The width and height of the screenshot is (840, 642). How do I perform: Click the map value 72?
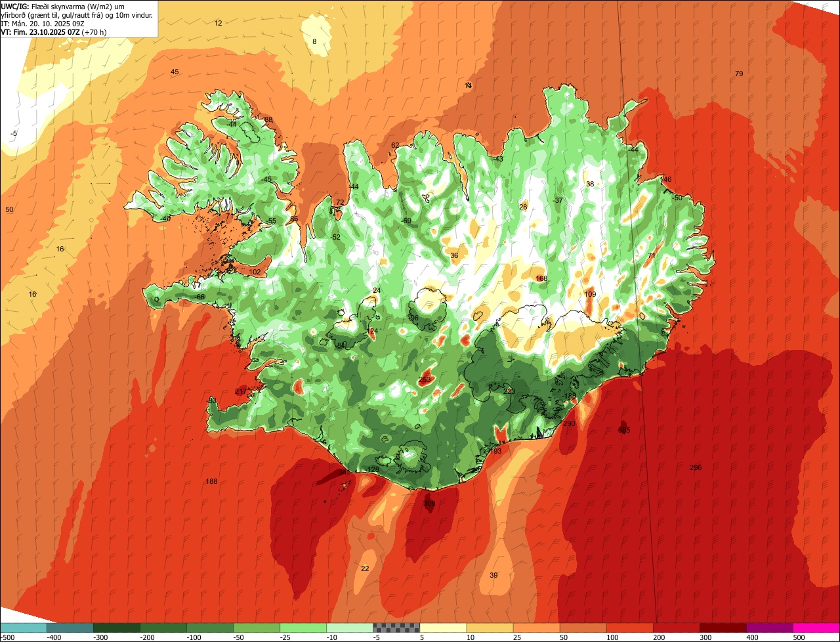tap(340, 202)
